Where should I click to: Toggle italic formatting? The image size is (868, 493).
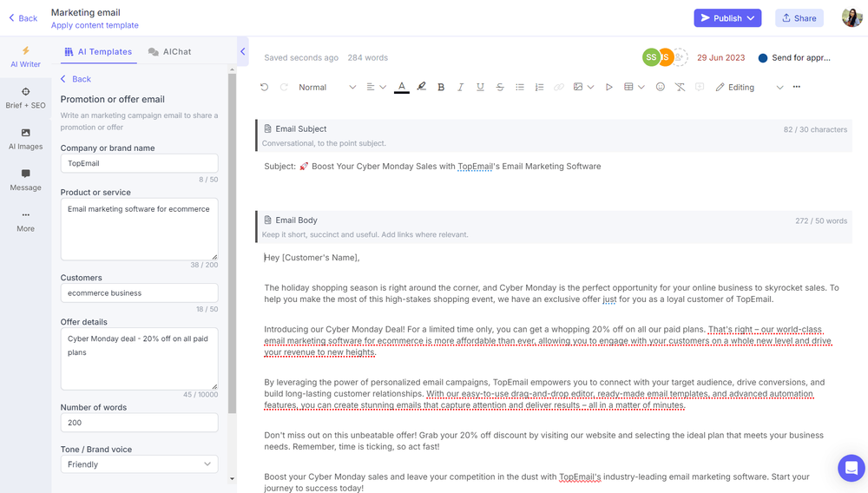click(x=460, y=87)
